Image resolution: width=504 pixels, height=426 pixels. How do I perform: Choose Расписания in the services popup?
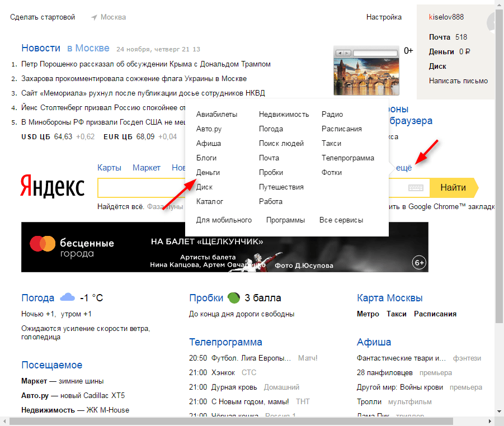[342, 129]
